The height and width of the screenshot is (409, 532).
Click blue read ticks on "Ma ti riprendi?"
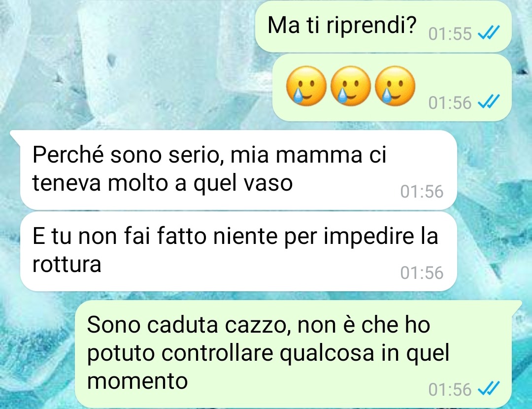(489, 34)
